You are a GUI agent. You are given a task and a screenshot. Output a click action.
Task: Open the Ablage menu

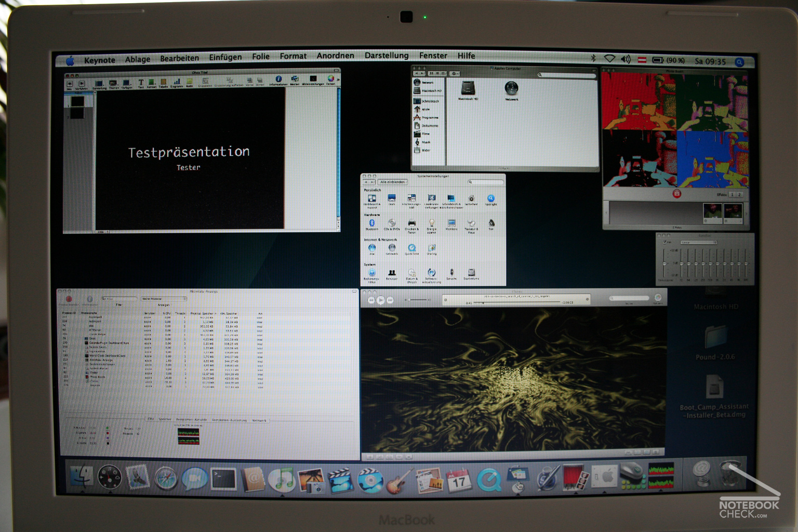pyautogui.click(x=138, y=59)
